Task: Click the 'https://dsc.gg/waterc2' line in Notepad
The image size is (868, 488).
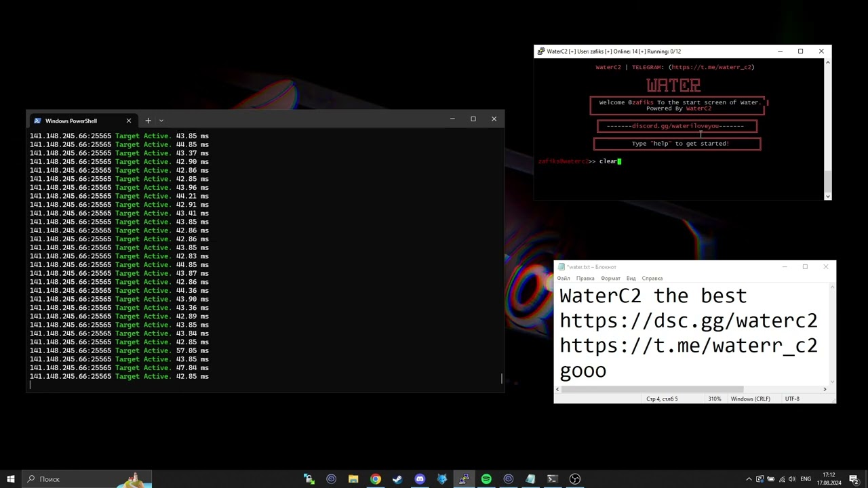Action: pyautogui.click(x=688, y=321)
